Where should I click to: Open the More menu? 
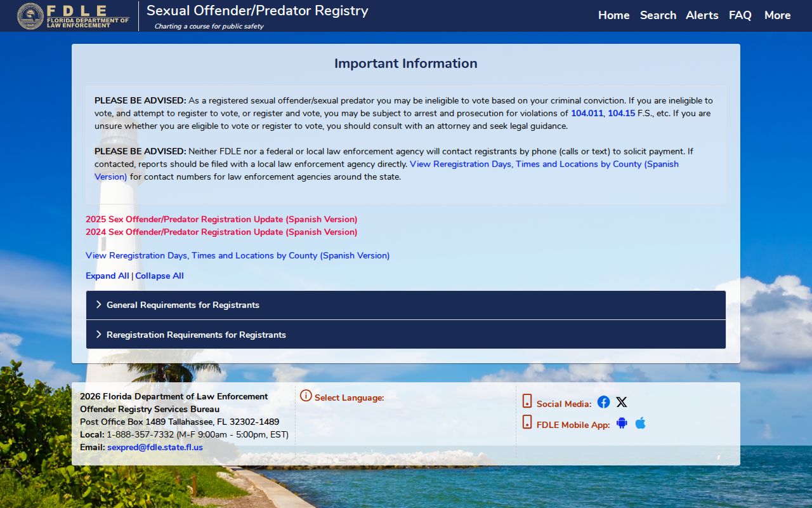coord(778,15)
